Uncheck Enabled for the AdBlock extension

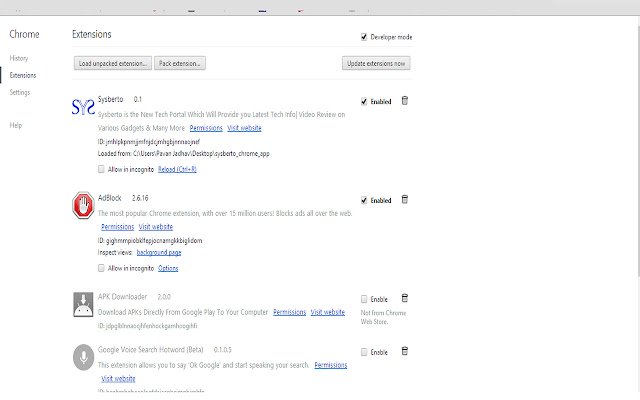[x=364, y=200]
